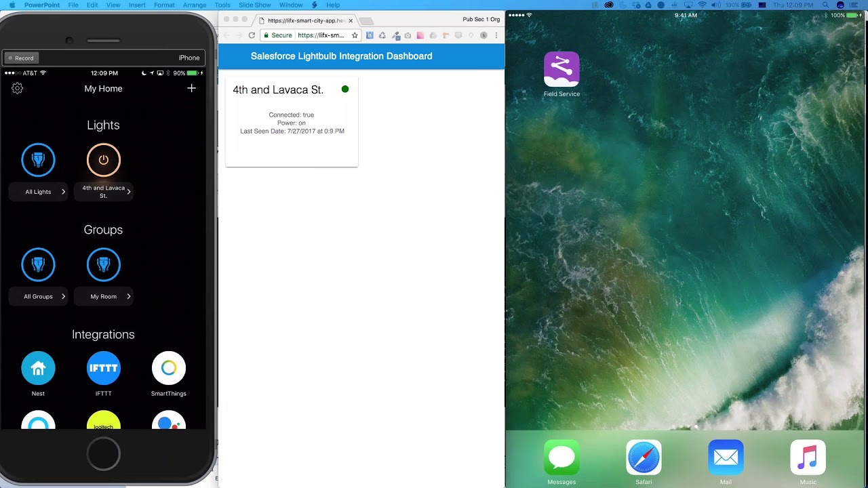This screenshot has width=868, height=488.
Task: Tap the plus icon in My Home
Action: tap(191, 88)
